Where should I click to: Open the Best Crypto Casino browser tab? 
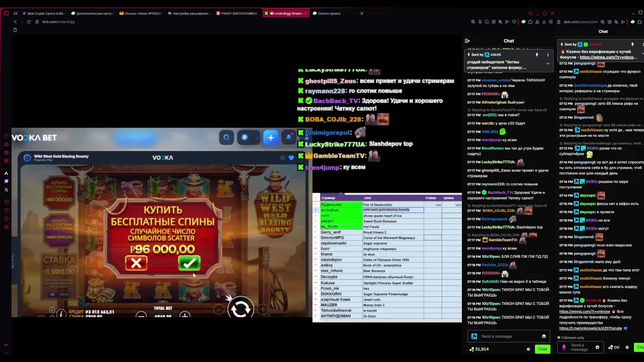pyautogui.click(x=43, y=14)
